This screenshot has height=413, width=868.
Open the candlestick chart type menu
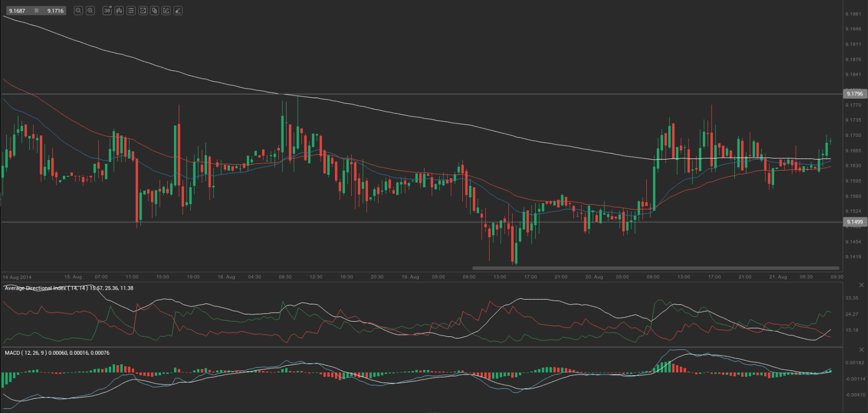click(x=119, y=10)
